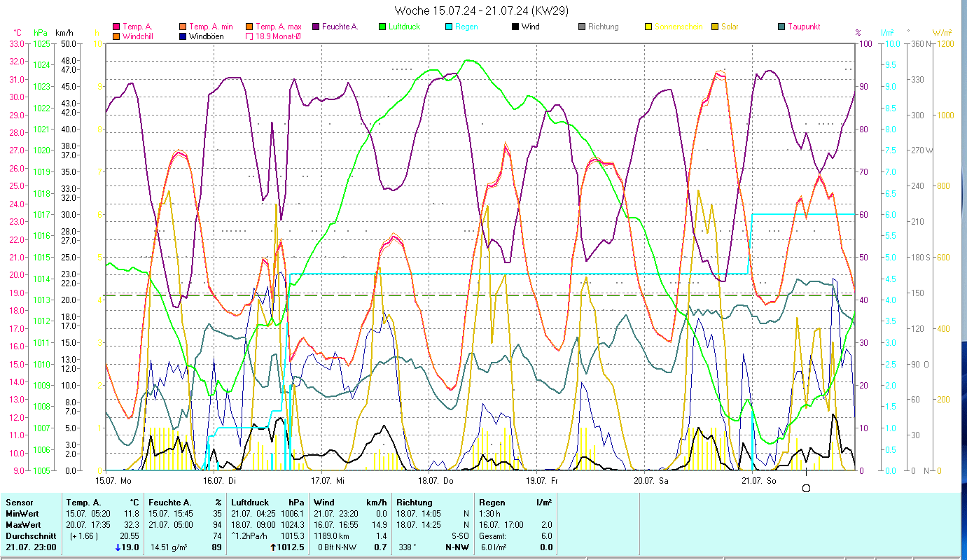Click the yellow Sonnenschein legend swatch
Viewport: 967px width, 560px height.
pos(648,27)
